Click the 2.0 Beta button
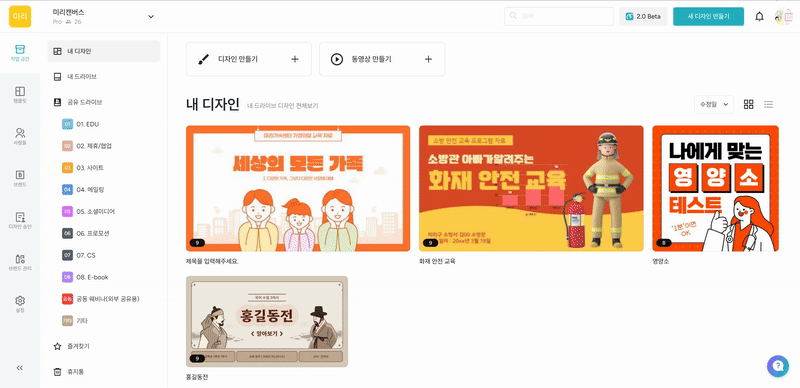Screen dimensions: 800x388 click(643, 16)
